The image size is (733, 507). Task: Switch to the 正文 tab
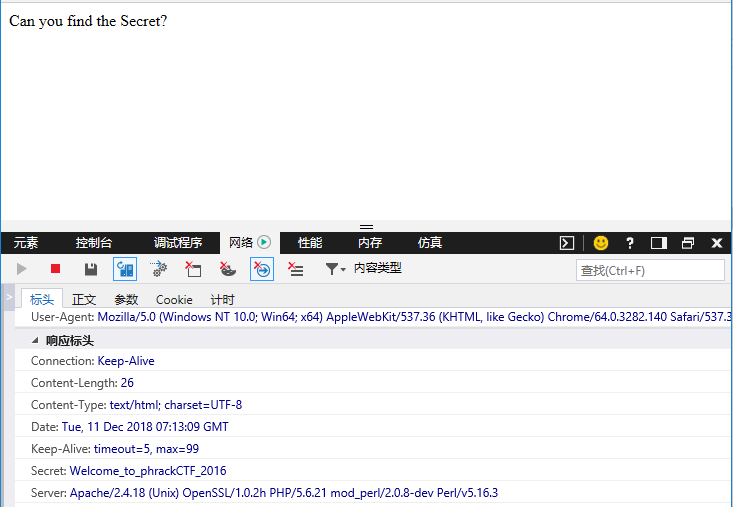84,299
